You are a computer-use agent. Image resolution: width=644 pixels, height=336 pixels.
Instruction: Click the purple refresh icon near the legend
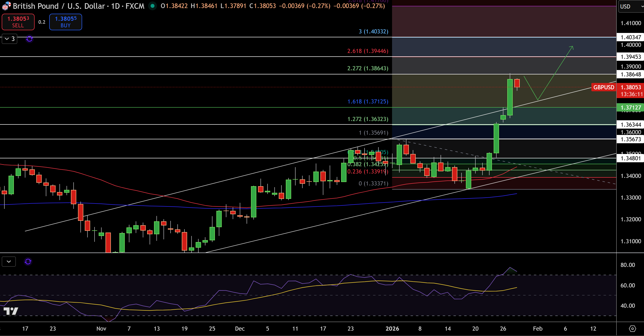pos(29,39)
